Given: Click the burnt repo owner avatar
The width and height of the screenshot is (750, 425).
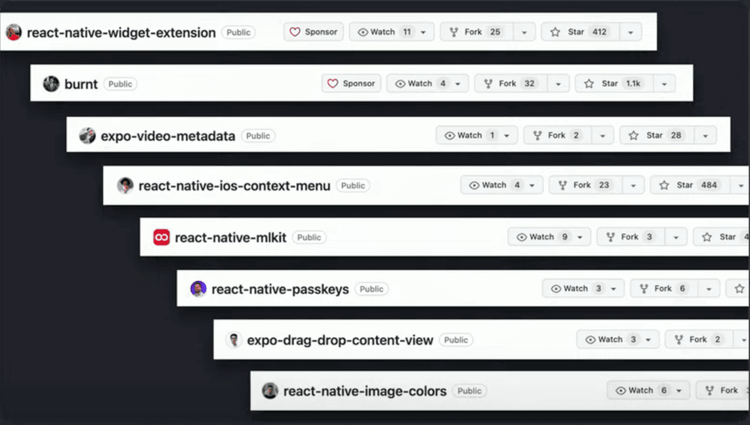Looking at the screenshot, I should [51, 84].
